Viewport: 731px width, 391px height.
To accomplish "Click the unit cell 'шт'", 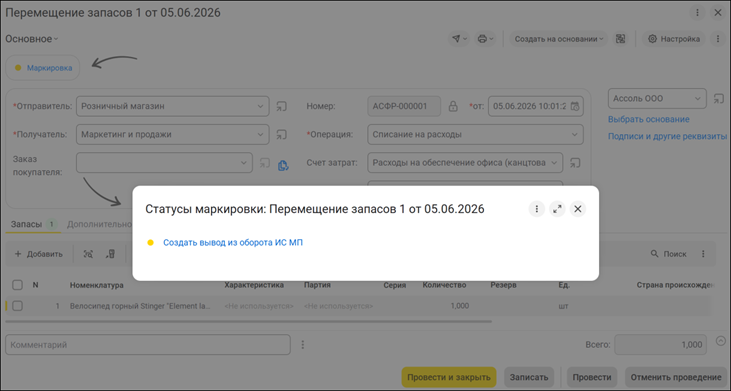I will [563, 306].
